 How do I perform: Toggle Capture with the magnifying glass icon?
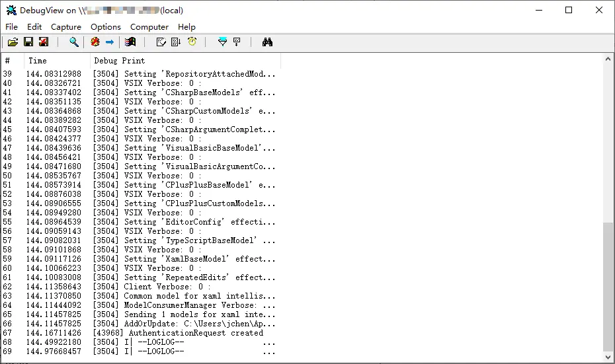pos(74,42)
